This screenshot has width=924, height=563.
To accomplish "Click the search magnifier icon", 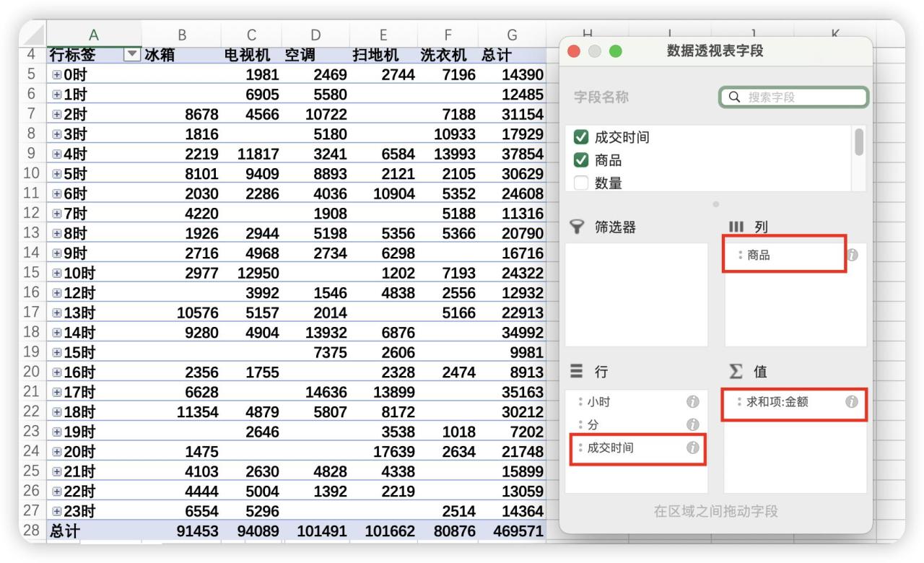I will 736,97.
